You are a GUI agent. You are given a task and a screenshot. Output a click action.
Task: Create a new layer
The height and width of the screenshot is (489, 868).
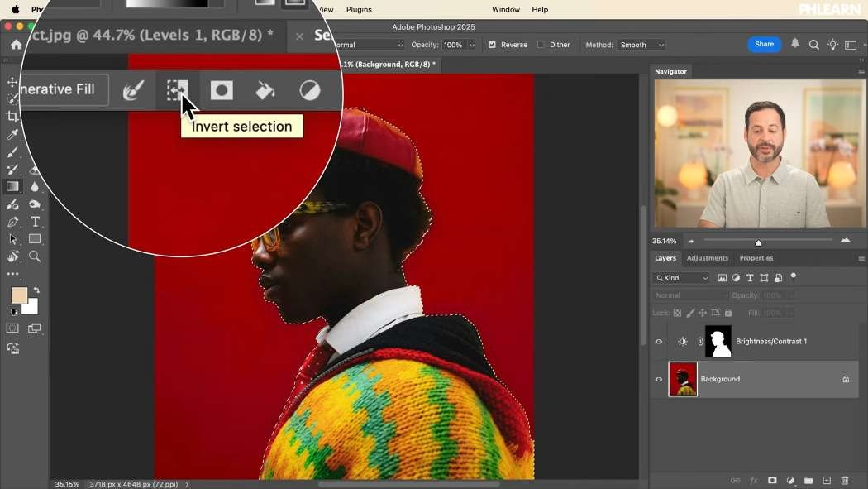pos(827,480)
